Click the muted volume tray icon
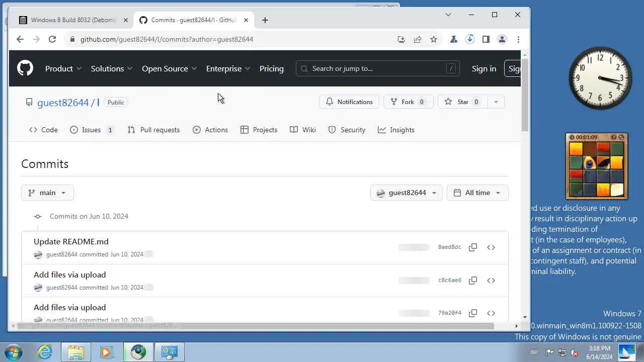The image size is (644, 362). pos(574,352)
